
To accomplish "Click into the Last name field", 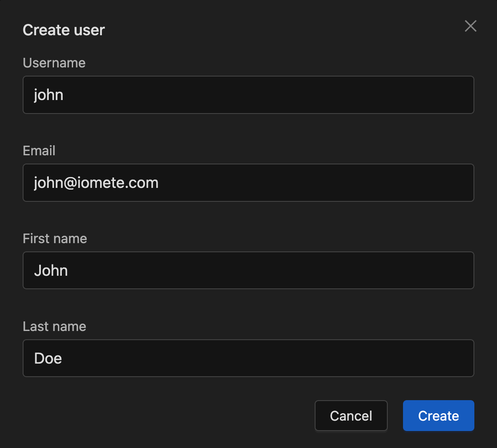I will (248, 358).
